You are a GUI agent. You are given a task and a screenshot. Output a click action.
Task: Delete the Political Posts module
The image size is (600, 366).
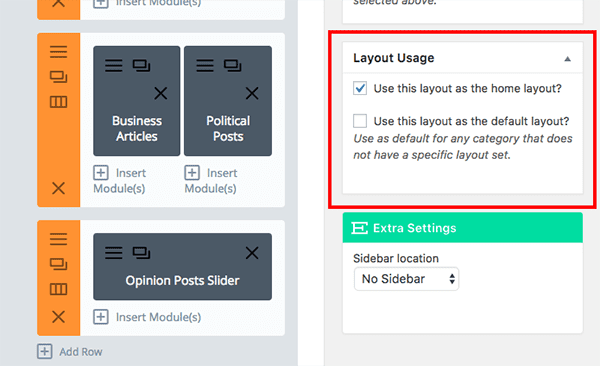pyautogui.click(x=252, y=93)
